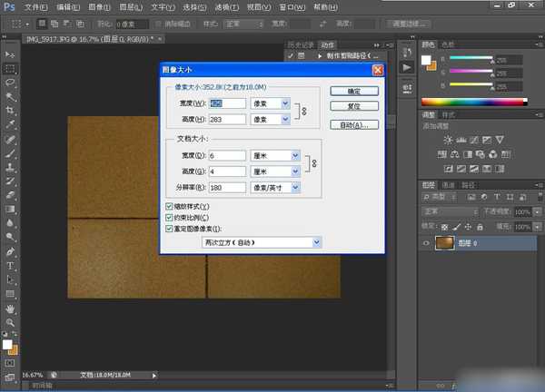
Task: Select the Hand tool
Action: [11, 309]
